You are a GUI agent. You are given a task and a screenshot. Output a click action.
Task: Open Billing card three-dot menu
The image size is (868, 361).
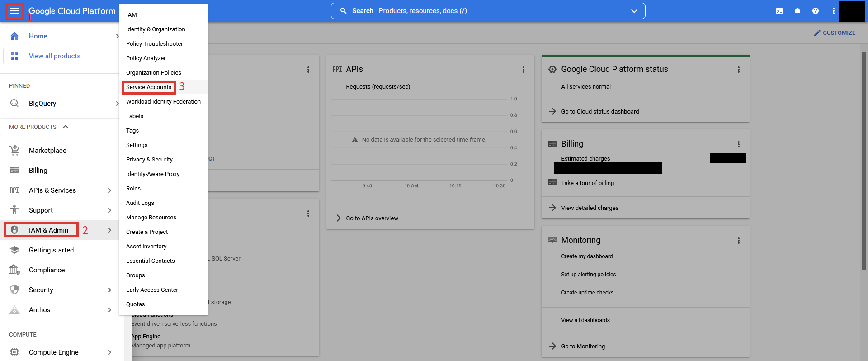(x=739, y=144)
